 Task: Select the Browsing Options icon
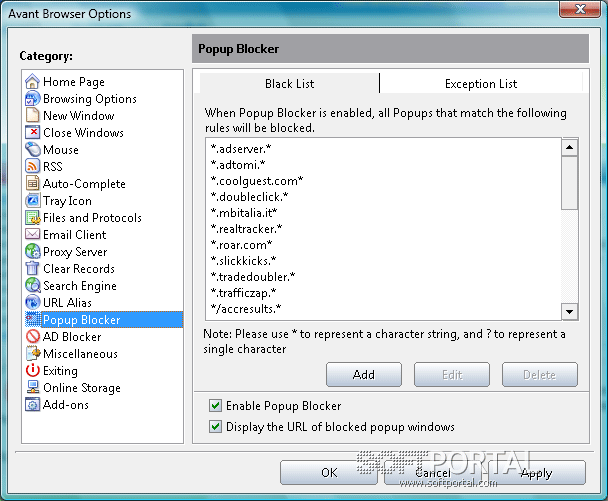coord(33,98)
